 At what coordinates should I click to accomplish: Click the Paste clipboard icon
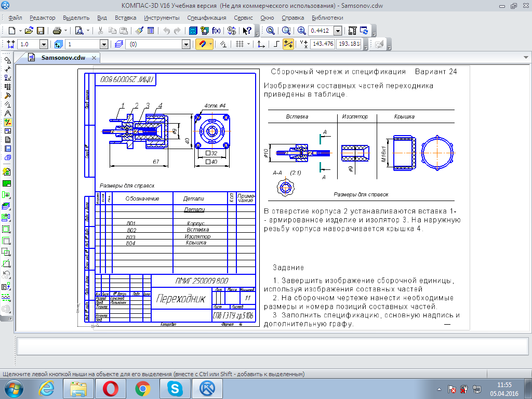pos(124,31)
